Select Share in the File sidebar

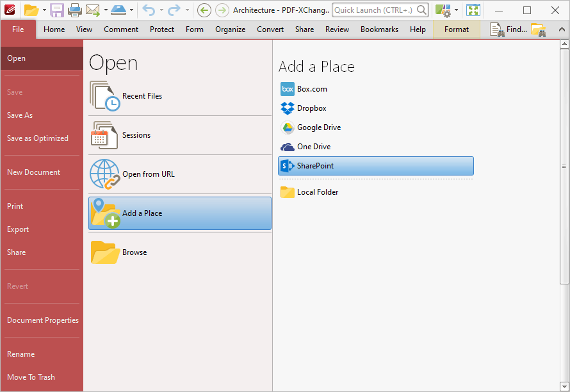tap(42, 252)
